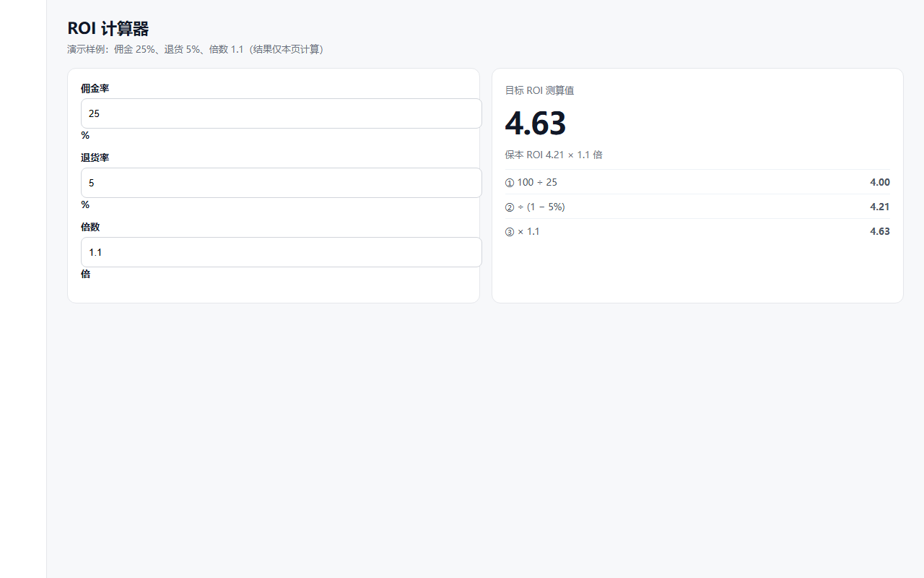Click the 退货率 field label
The width and height of the screenshot is (924, 578).
95,158
